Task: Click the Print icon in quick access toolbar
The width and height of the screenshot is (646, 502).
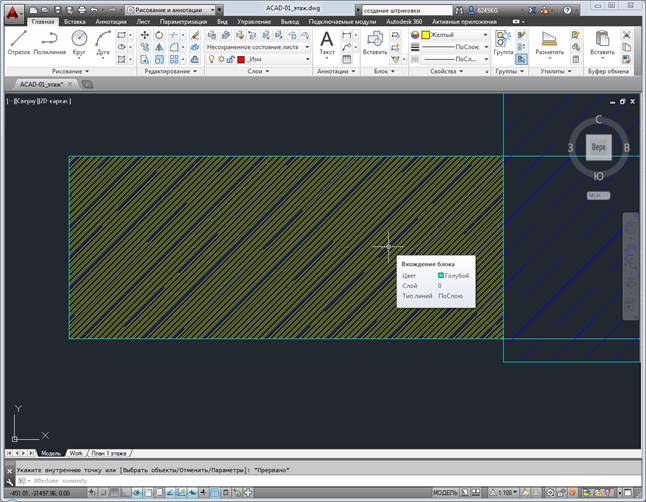Action: [x=82, y=10]
